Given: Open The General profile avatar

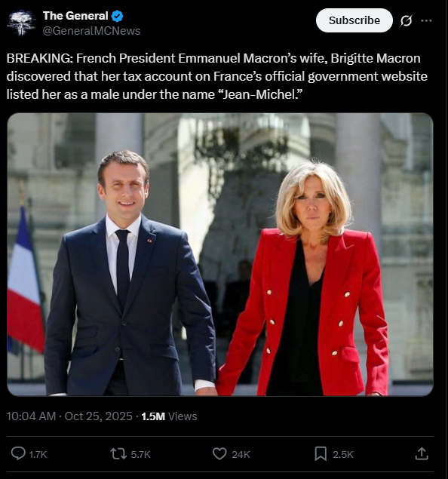Looking at the screenshot, I should [21, 23].
